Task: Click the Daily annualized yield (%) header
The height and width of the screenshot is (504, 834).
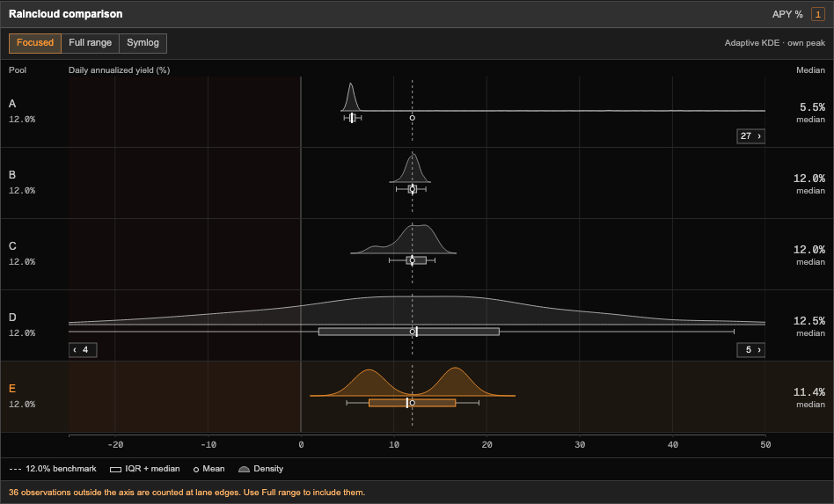Action: click(x=119, y=70)
